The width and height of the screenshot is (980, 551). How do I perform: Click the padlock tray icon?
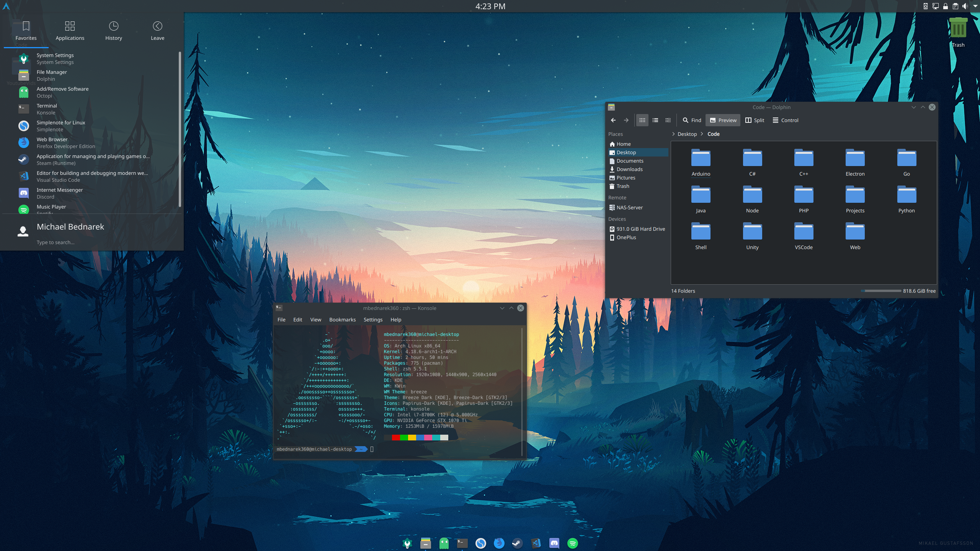pos(945,6)
